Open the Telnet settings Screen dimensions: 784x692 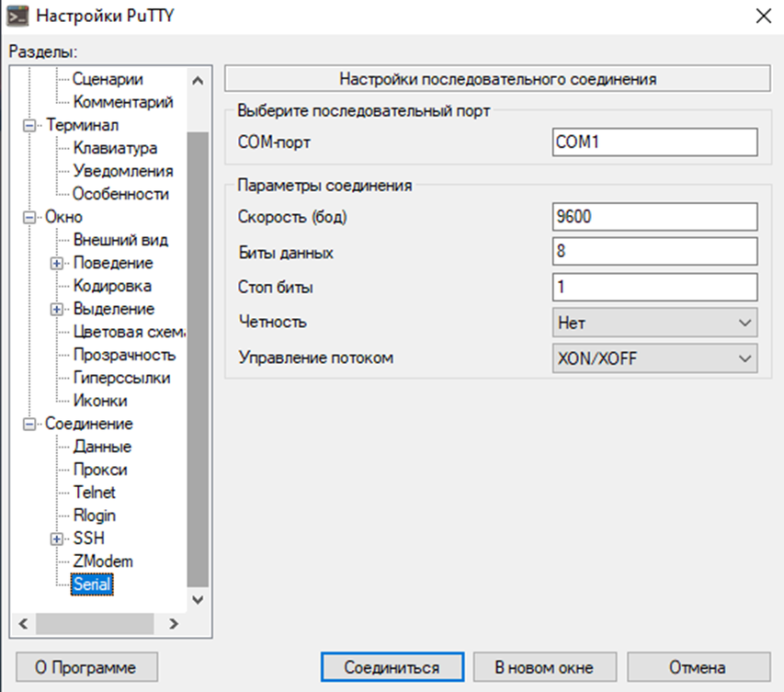(x=95, y=493)
